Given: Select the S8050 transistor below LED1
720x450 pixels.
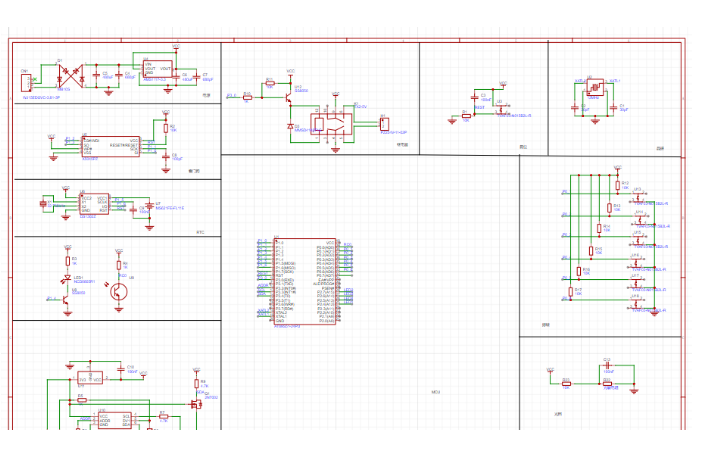Looking at the screenshot, I should tap(66, 299).
